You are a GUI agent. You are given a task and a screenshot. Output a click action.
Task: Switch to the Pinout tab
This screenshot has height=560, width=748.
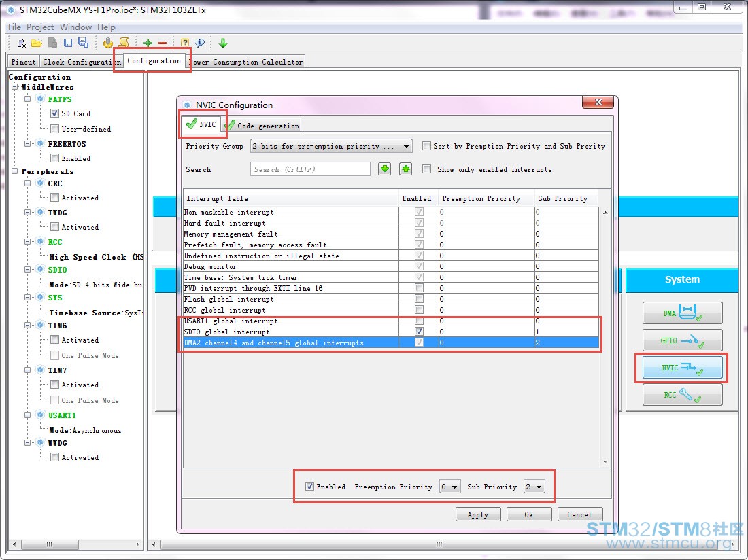(x=23, y=62)
